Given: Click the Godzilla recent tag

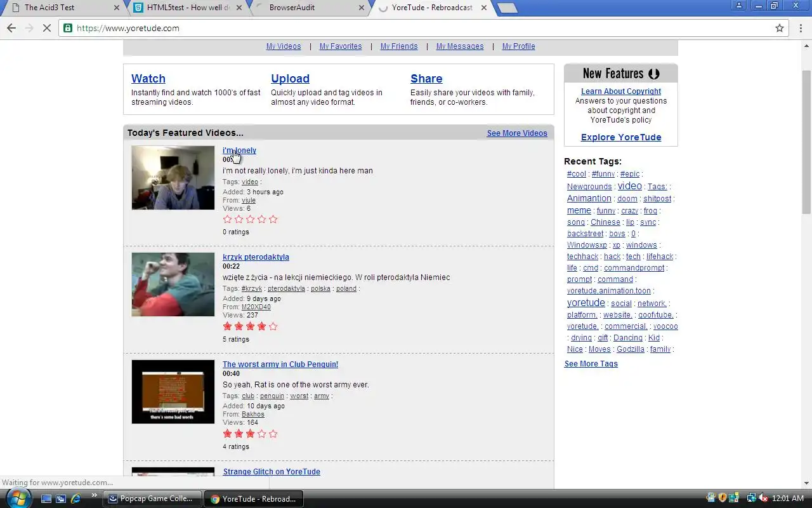Looking at the screenshot, I should coord(631,349).
